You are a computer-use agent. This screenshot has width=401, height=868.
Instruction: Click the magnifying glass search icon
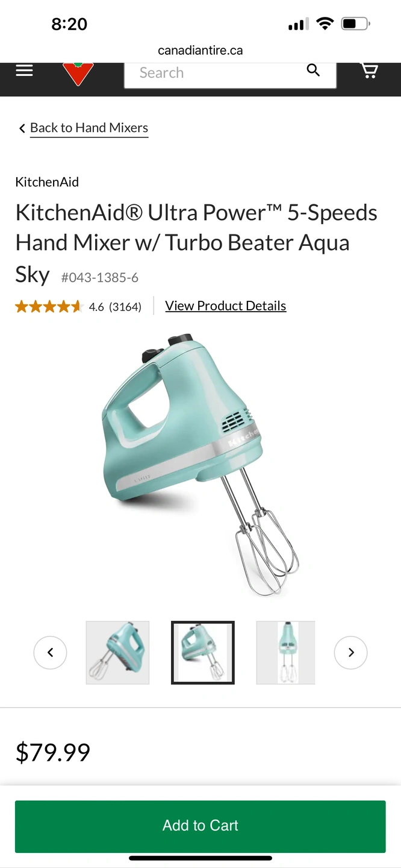[x=313, y=71]
